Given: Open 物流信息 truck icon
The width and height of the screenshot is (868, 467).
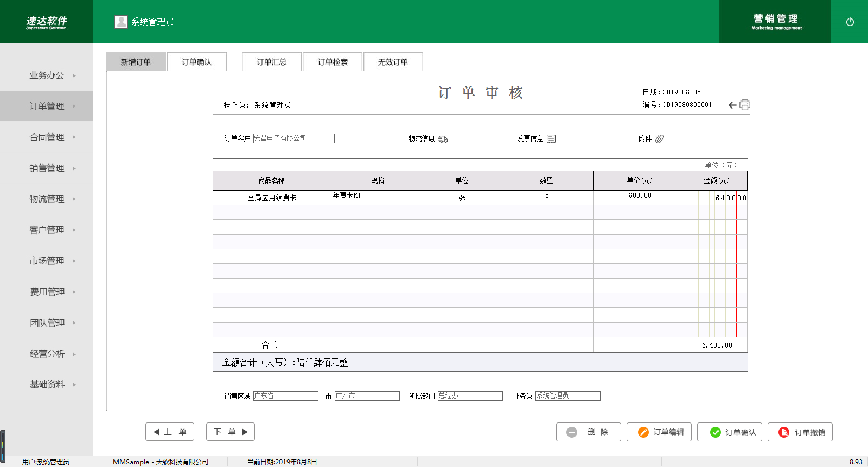Looking at the screenshot, I should 443,139.
